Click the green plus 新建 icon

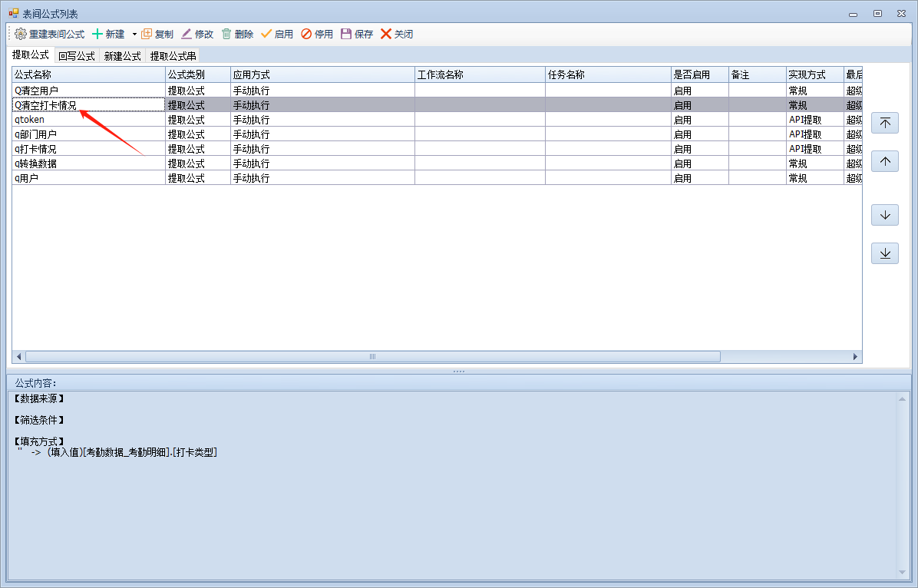click(97, 35)
